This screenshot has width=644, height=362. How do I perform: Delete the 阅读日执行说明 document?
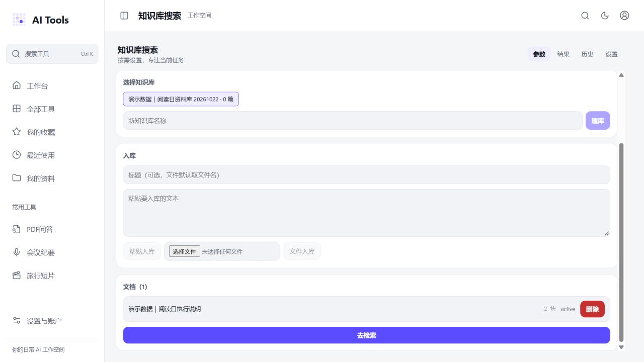[x=592, y=309]
